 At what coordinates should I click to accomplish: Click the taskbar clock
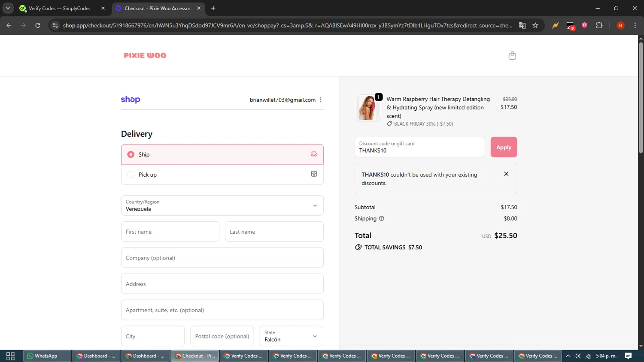pyautogui.click(x=606, y=356)
